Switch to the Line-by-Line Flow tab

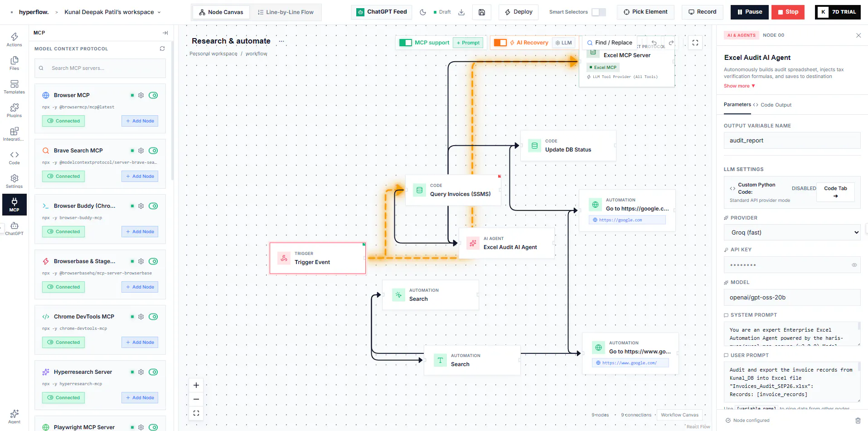[x=286, y=12]
